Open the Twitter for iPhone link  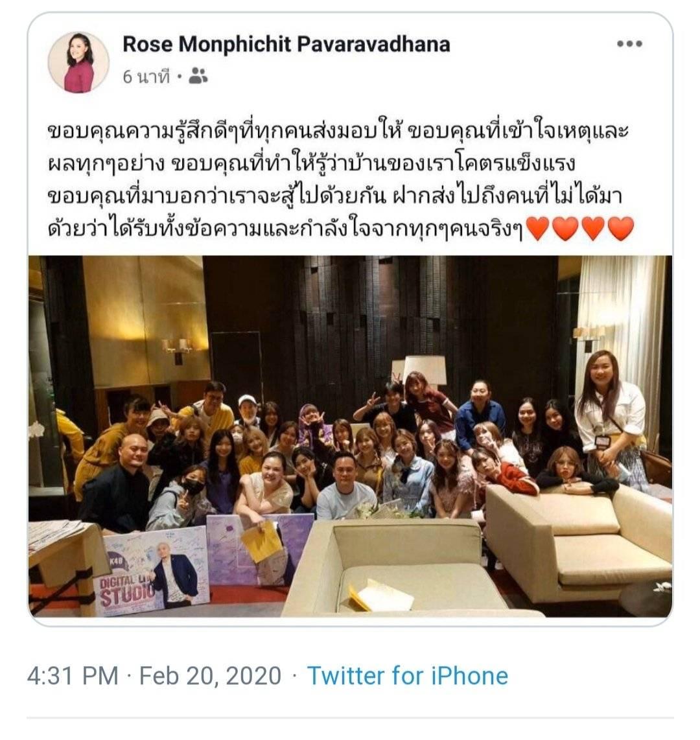point(407,675)
